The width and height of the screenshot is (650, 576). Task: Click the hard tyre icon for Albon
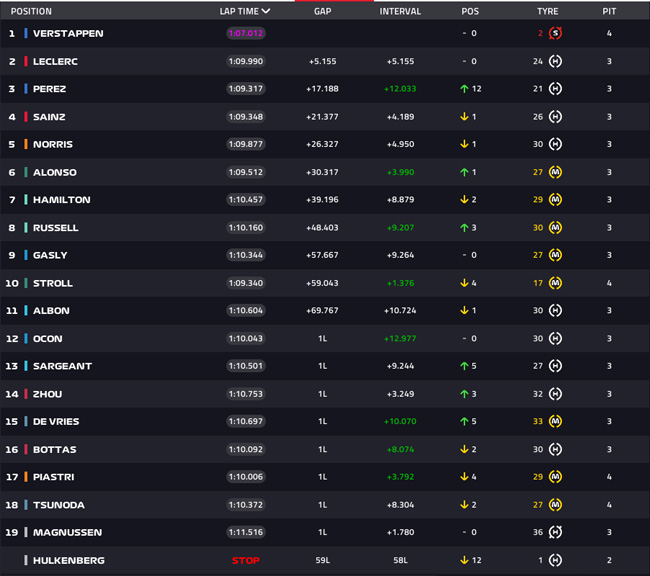point(555,311)
